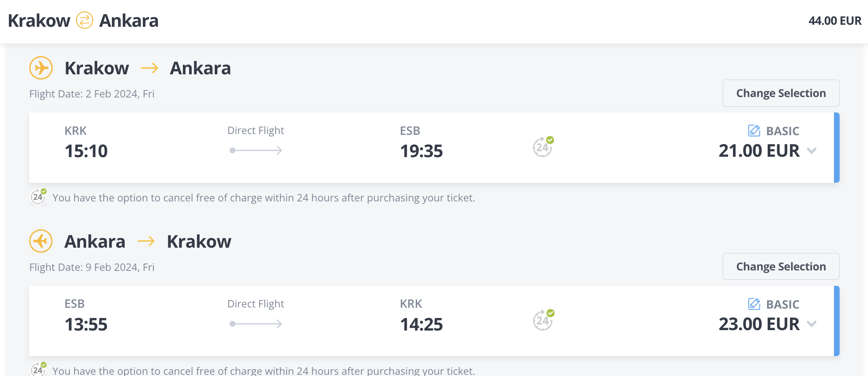Click the Direct Flight arrow on return flight
Screen dimensions: 868x376
pos(256,324)
